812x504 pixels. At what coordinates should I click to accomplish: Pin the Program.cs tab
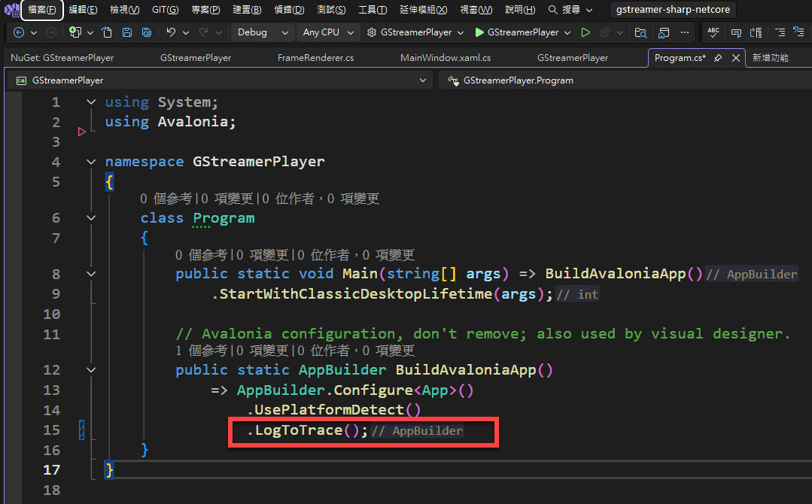717,58
